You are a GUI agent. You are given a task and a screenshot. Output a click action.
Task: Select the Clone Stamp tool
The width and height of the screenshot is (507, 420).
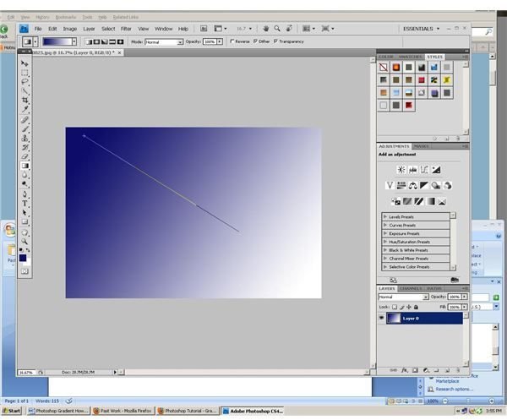click(25, 139)
